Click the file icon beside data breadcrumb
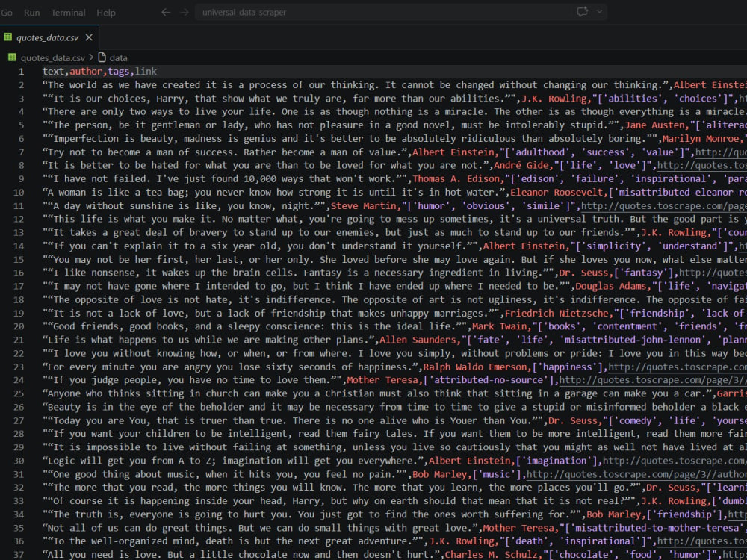This screenshot has height=560, width=747. tap(102, 57)
